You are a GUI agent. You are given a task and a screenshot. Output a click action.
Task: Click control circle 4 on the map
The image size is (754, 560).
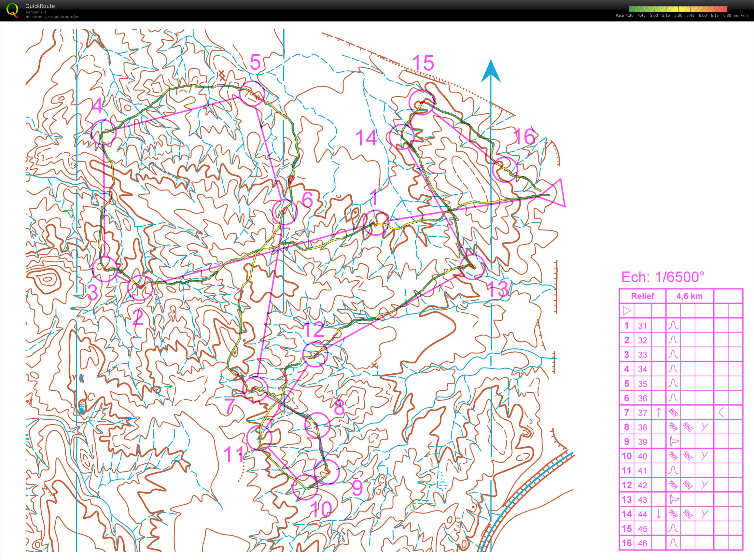point(104,132)
